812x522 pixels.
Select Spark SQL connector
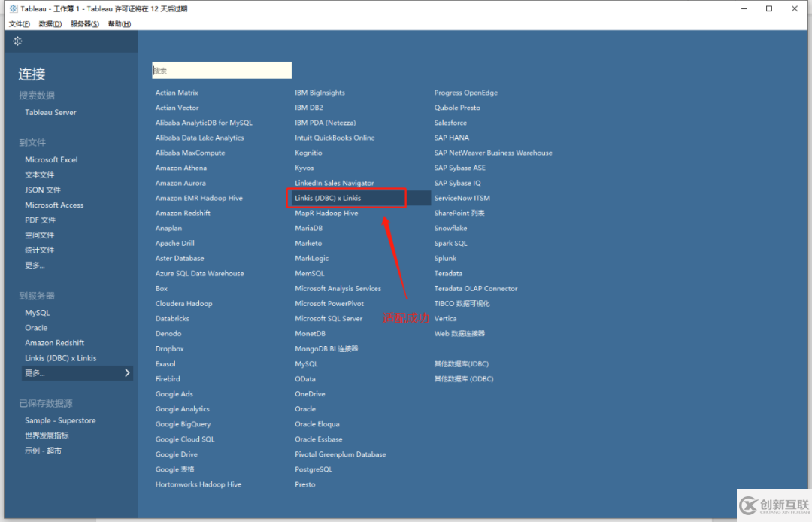[450, 244]
